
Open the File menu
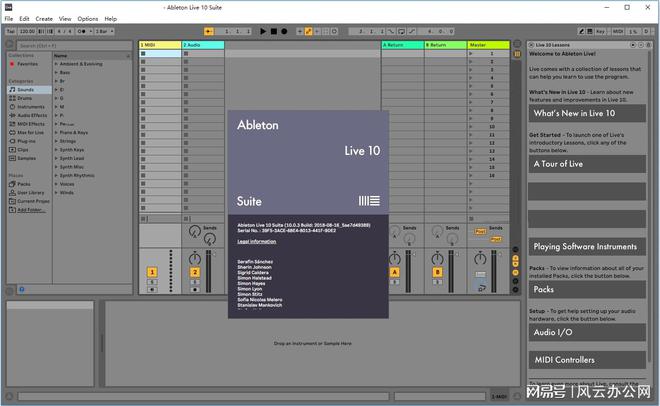tap(9, 19)
